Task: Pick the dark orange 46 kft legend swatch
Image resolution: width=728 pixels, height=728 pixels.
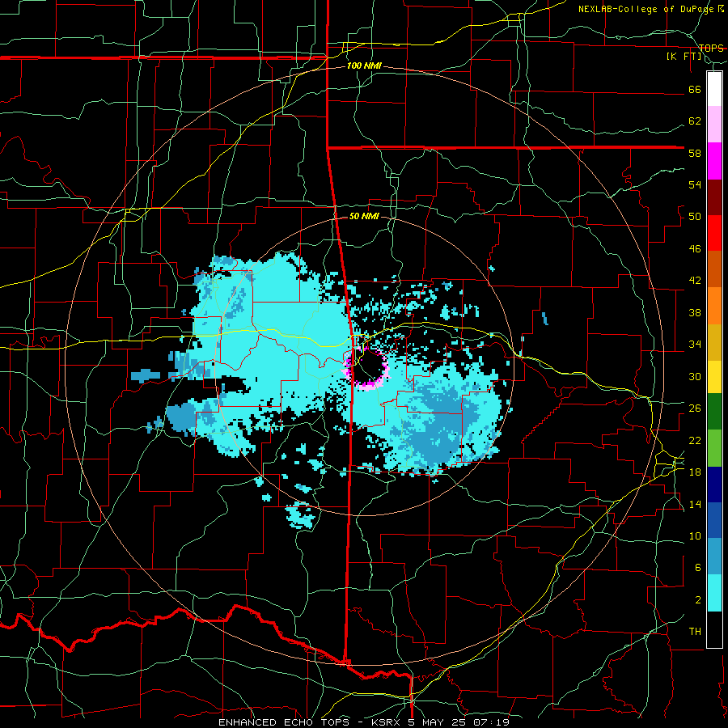Action: click(714, 269)
